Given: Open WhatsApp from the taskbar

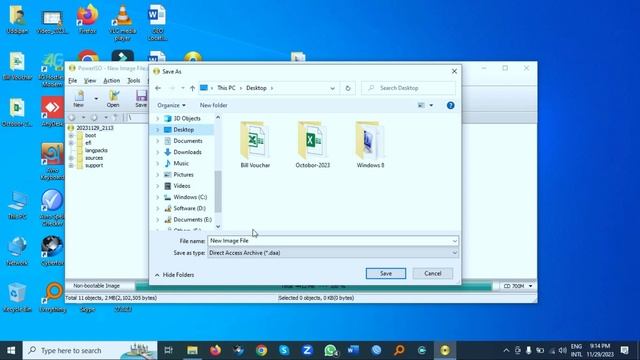Looking at the screenshot, I should point(330,350).
